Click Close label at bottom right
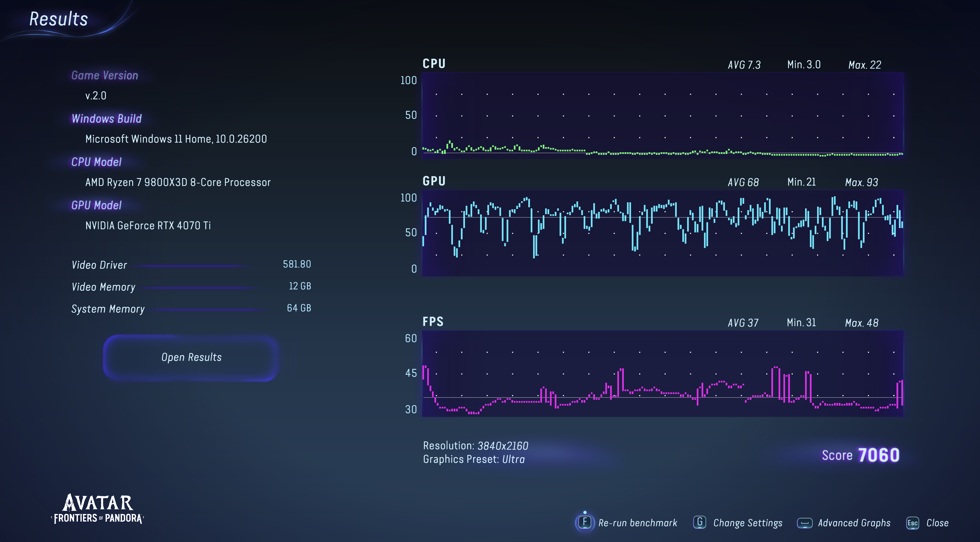 pyautogui.click(x=937, y=523)
